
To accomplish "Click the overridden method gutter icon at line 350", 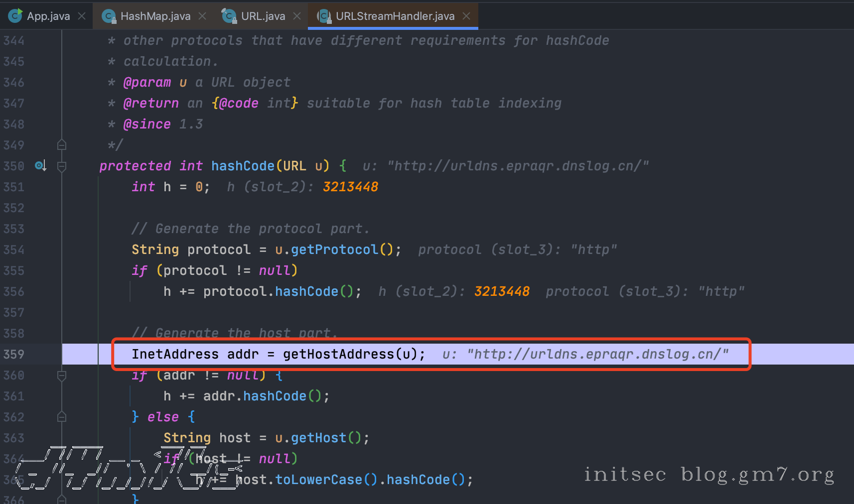I will pyautogui.click(x=41, y=165).
